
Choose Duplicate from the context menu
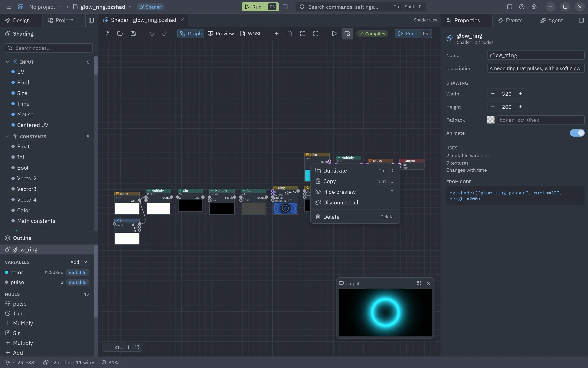[355, 171]
